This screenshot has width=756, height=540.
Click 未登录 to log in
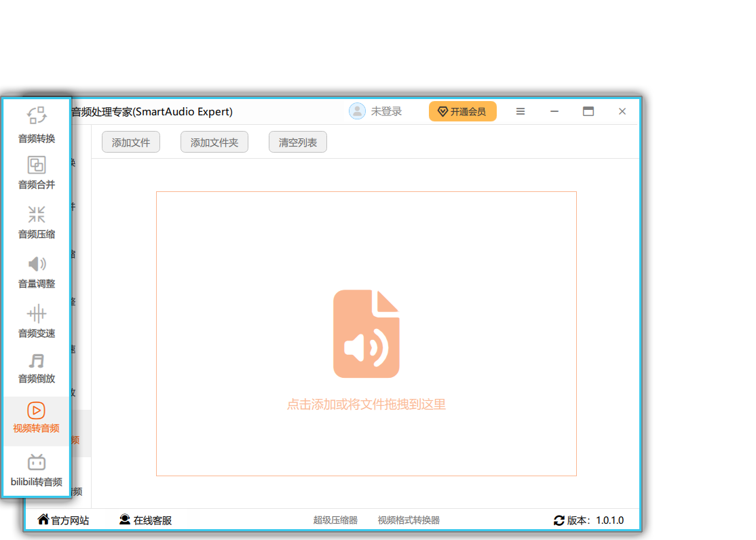click(x=386, y=112)
